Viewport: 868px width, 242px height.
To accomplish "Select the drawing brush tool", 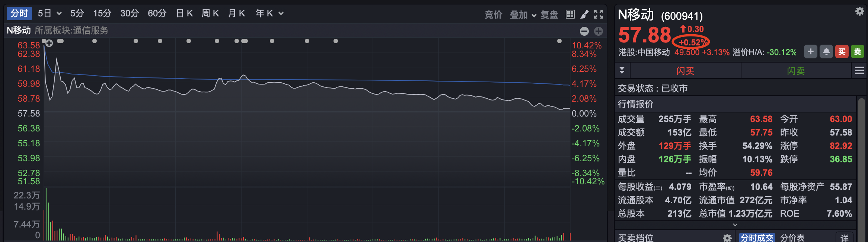I will [x=585, y=14].
